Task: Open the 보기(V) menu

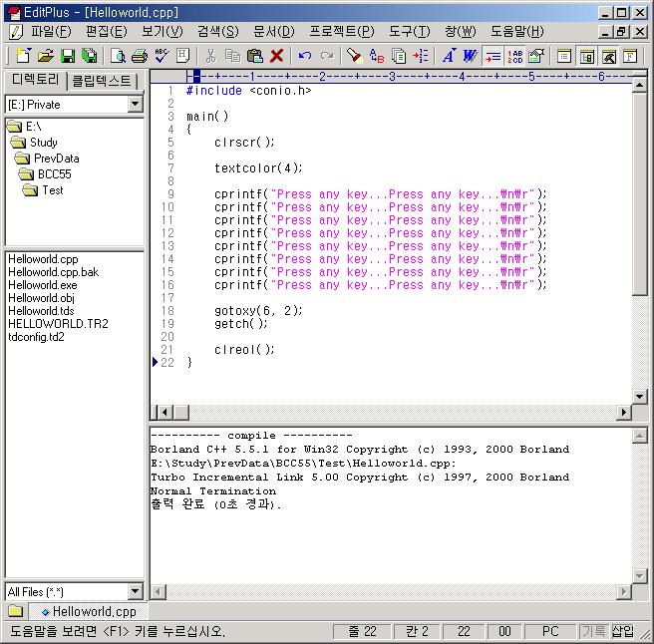Action: pyautogui.click(x=163, y=32)
